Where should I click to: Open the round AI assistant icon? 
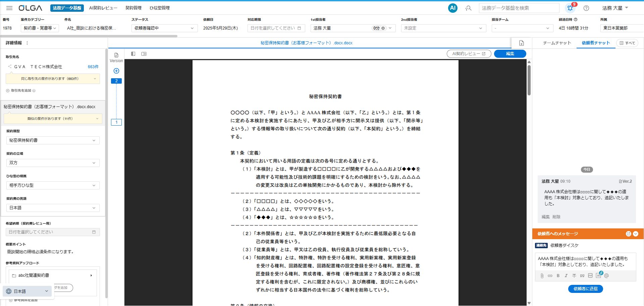[453, 8]
